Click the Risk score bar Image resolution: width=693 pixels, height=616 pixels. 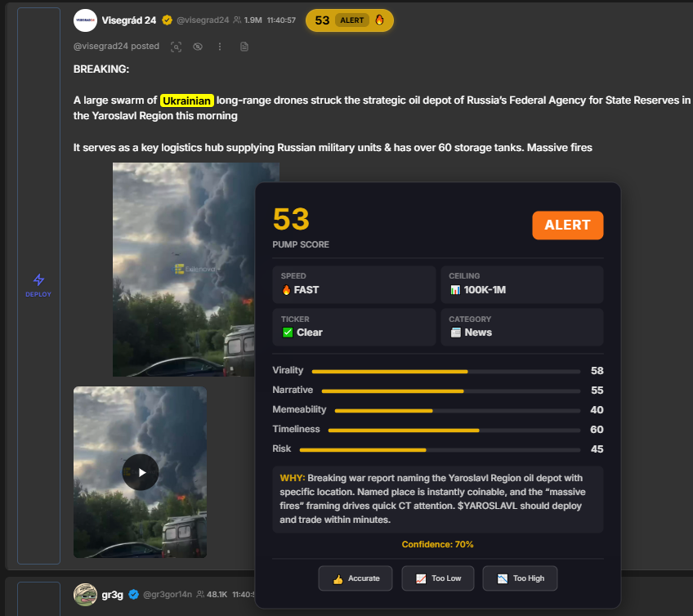pos(440,450)
